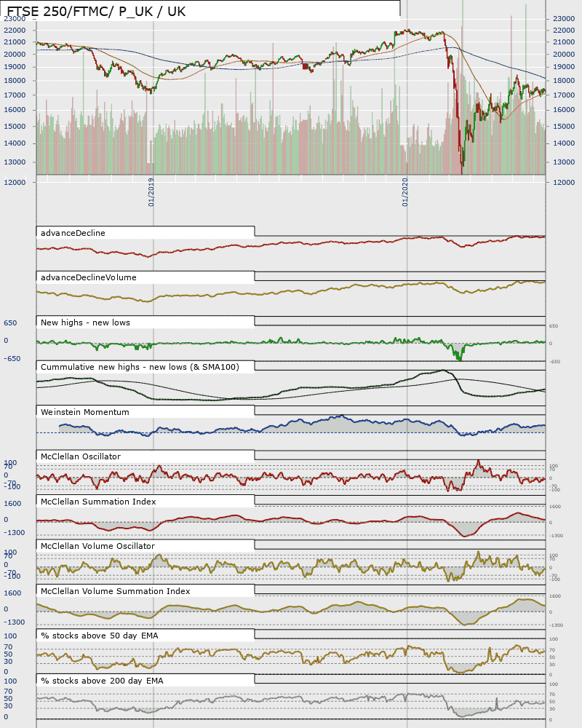Click 15000 on the right price axis

tap(564, 126)
